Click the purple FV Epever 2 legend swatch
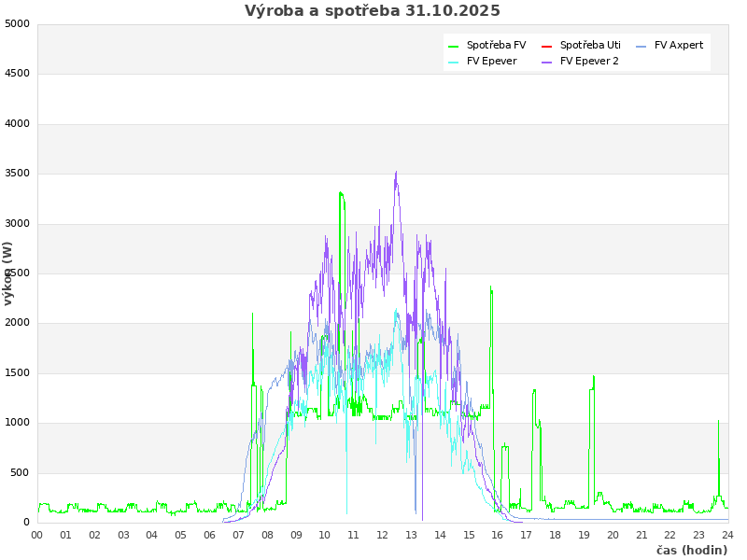Image resolution: width=747 pixels, height=560 pixels. click(x=547, y=62)
